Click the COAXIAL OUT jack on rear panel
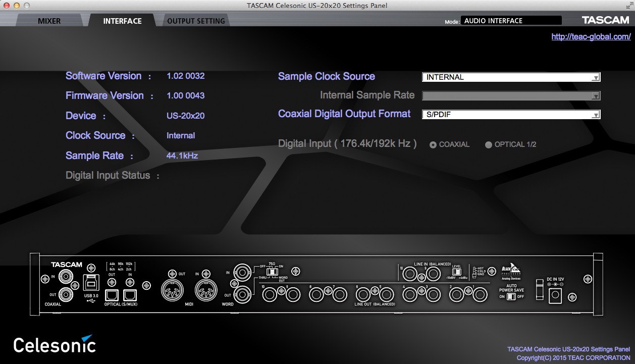 [66, 294]
